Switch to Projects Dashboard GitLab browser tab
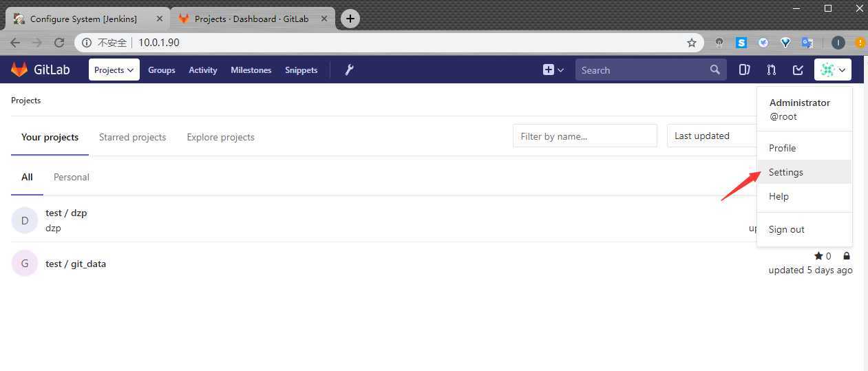868x371 pixels. [x=252, y=19]
